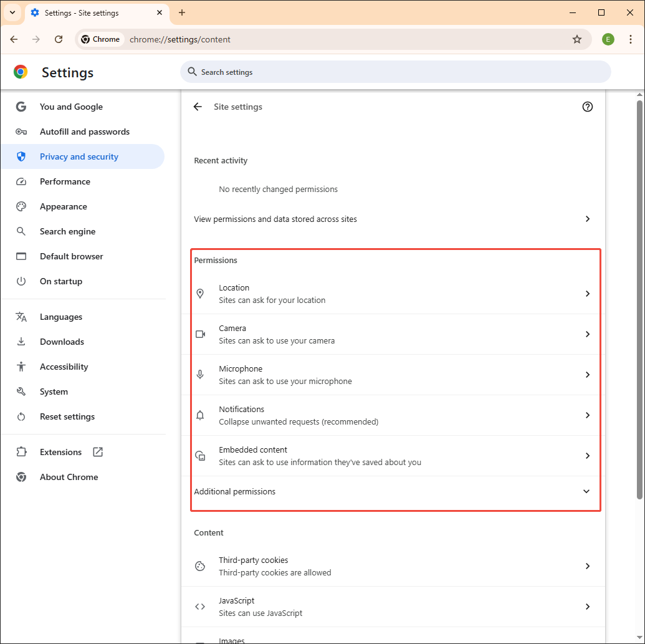Click the About Chrome link
This screenshot has height=644, width=645.
pyautogui.click(x=69, y=477)
